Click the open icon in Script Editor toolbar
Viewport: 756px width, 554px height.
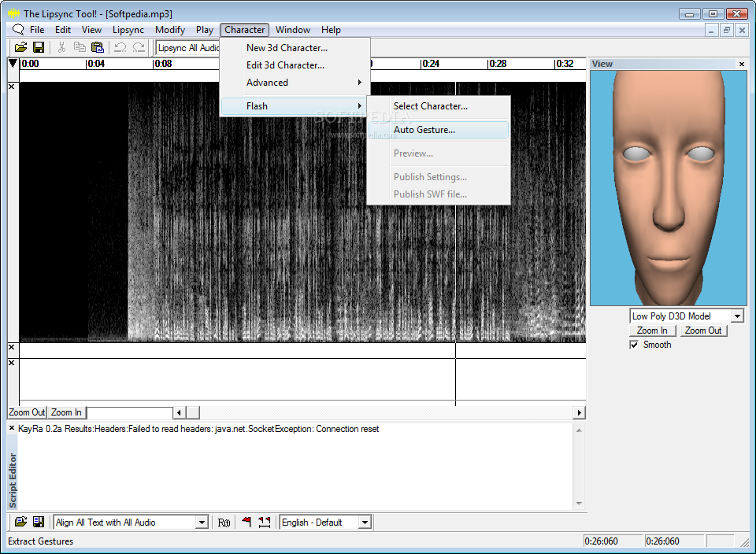20,522
